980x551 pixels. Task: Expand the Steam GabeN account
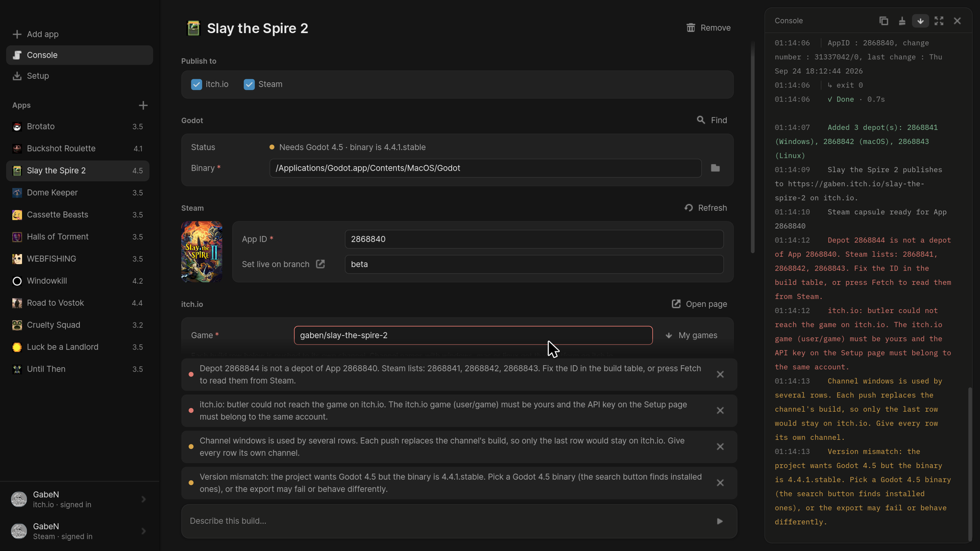click(x=143, y=531)
